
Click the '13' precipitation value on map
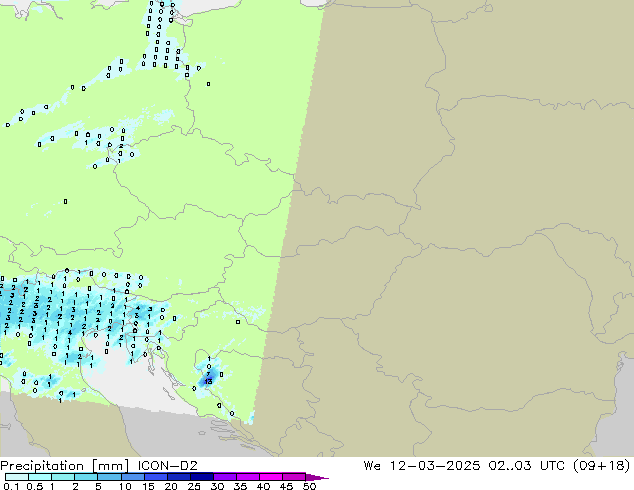point(208,381)
